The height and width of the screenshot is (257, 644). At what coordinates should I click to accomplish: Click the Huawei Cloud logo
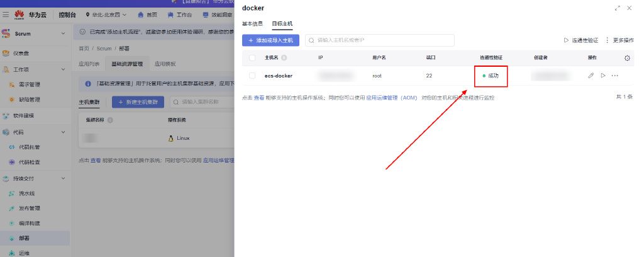tap(31, 15)
